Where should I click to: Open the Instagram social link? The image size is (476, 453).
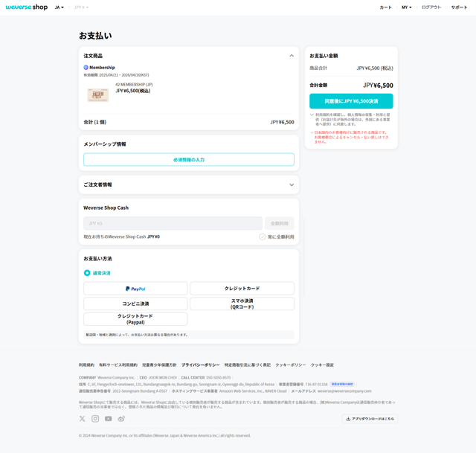point(95,419)
